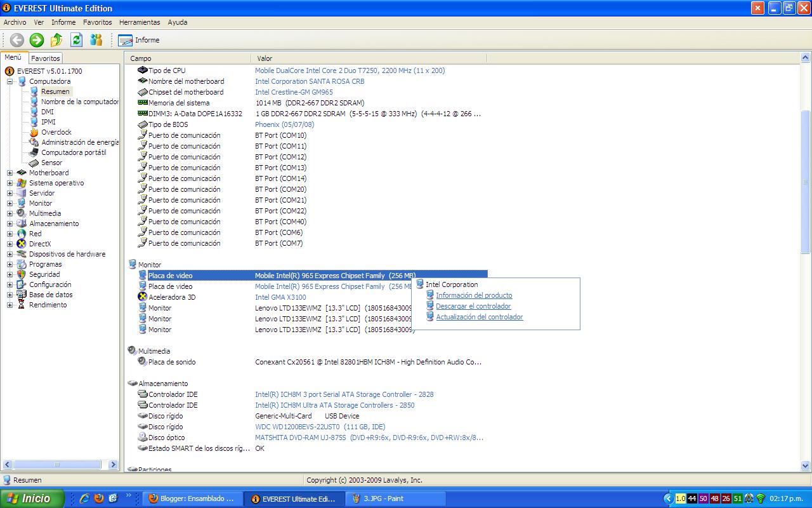This screenshot has width=812, height=508.
Task: Click the Valor column header
Action: click(x=370, y=58)
